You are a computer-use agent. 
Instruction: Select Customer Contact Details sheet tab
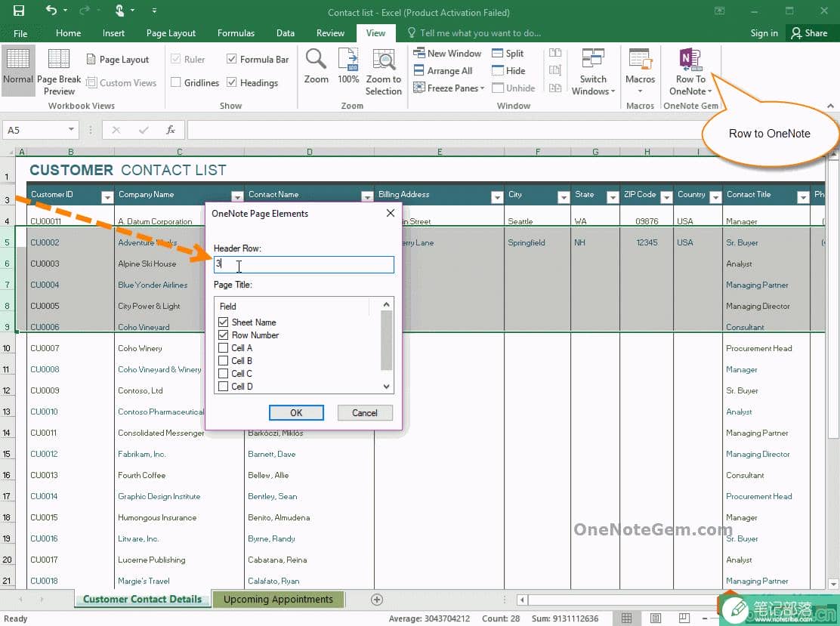click(x=142, y=600)
